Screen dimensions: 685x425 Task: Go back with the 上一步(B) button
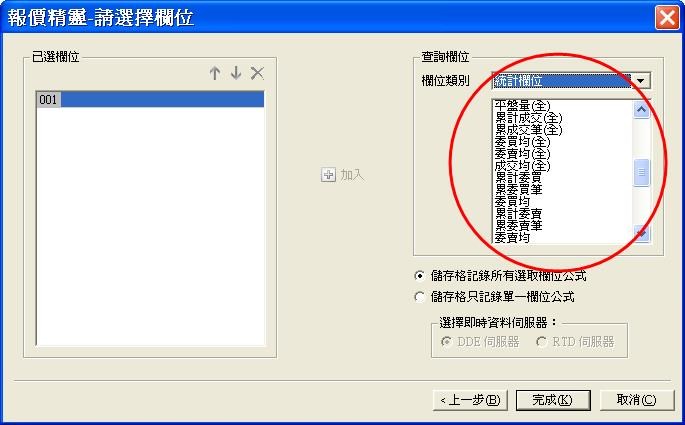pyautogui.click(x=470, y=400)
